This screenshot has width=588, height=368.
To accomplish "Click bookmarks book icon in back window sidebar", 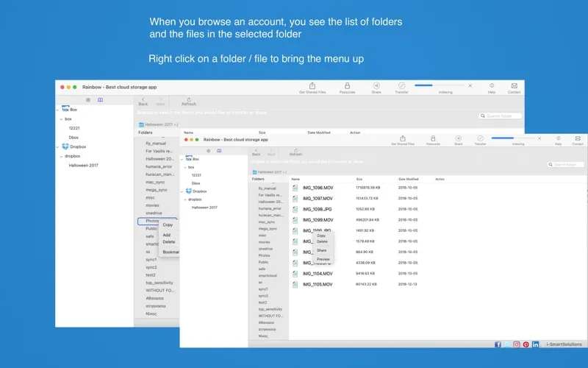I will (x=100, y=100).
